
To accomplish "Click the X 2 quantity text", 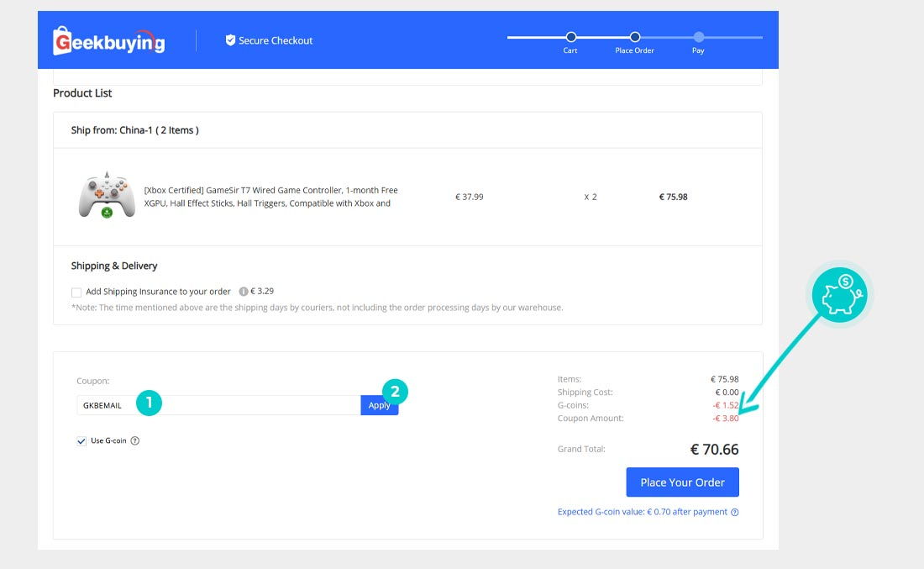I will 591,197.
